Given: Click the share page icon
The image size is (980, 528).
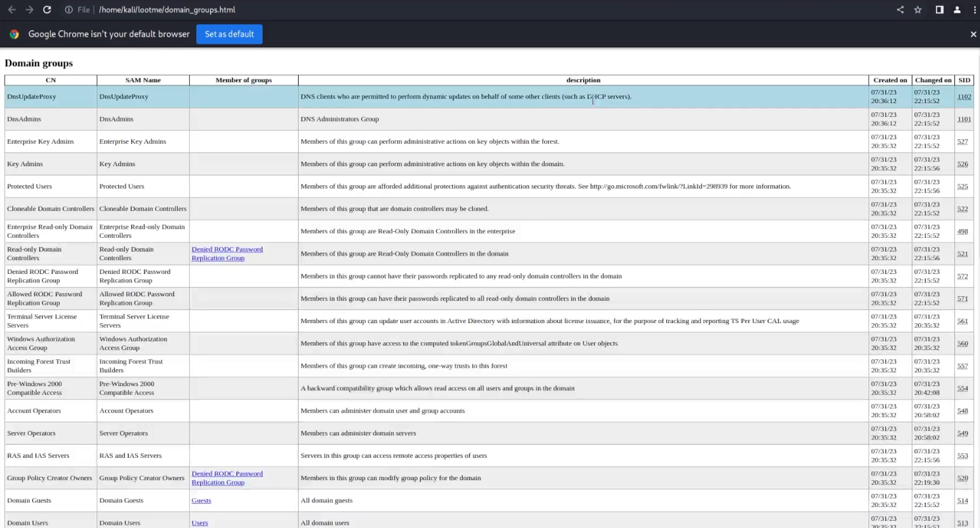Looking at the screenshot, I should (x=900, y=10).
